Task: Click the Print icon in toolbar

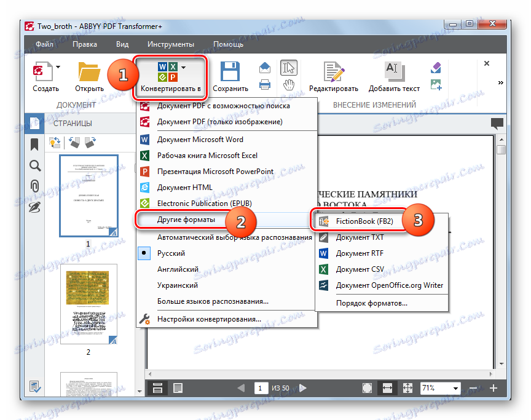Action: point(265,84)
